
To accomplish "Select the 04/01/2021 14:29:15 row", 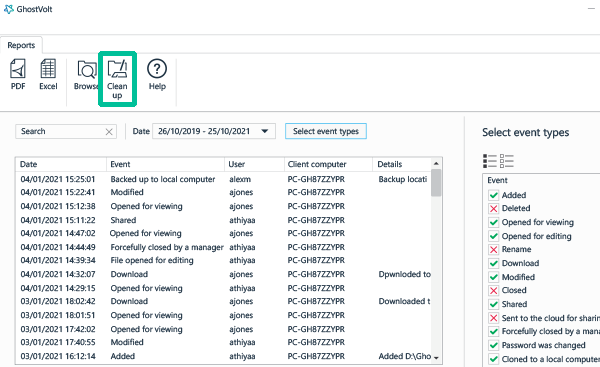I will (223, 288).
